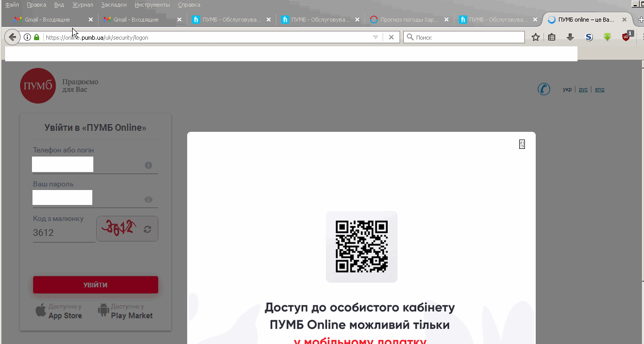
Task: Open the address bar history dropdown arrow
Action: 375,37
